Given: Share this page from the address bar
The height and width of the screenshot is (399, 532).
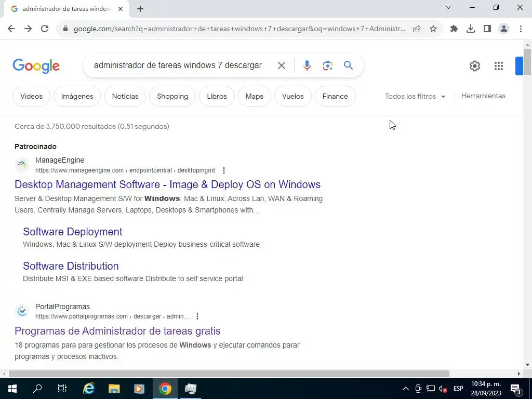Looking at the screenshot, I should pos(417,29).
